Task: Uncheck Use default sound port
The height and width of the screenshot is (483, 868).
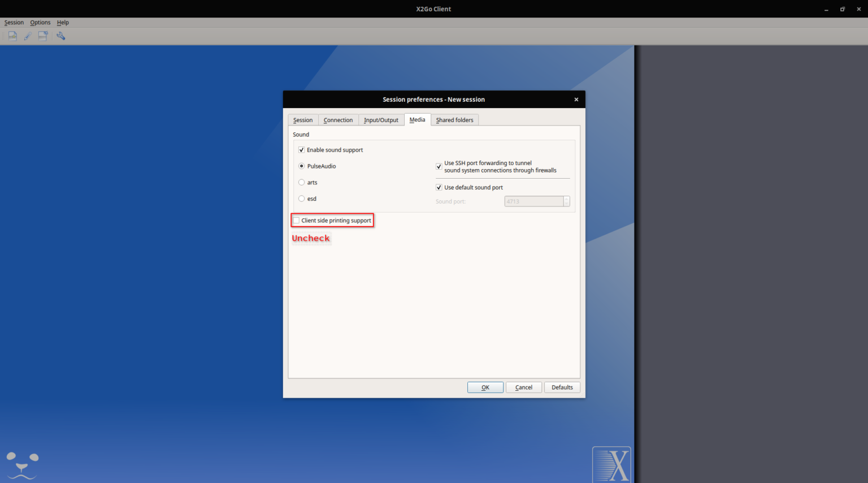Action: (439, 187)
